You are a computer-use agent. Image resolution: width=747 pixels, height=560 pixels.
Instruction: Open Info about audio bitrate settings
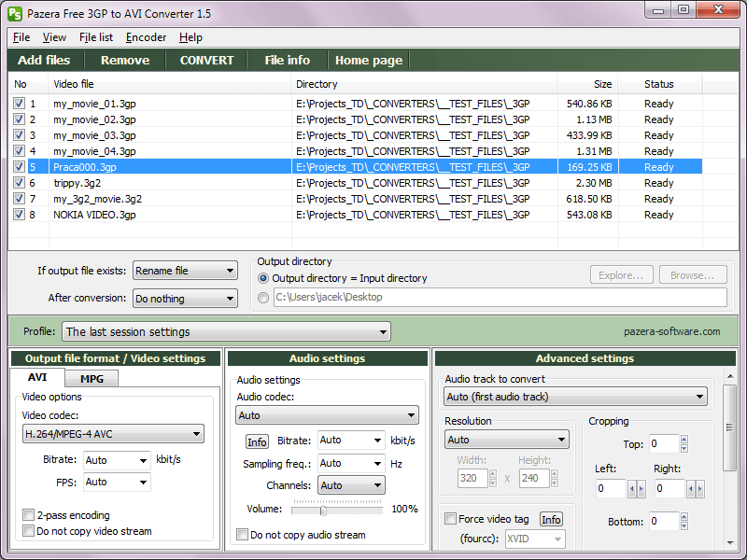coord(257,441)
